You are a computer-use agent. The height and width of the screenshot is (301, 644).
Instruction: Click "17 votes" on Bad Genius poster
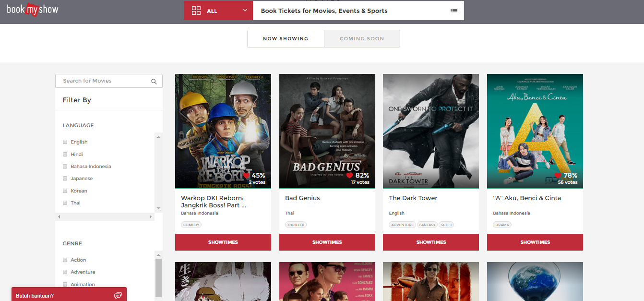pos(360,182)
